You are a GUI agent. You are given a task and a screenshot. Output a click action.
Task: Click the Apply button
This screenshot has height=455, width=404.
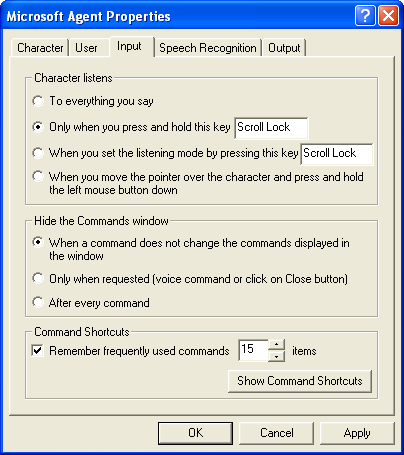click(357, 433)
